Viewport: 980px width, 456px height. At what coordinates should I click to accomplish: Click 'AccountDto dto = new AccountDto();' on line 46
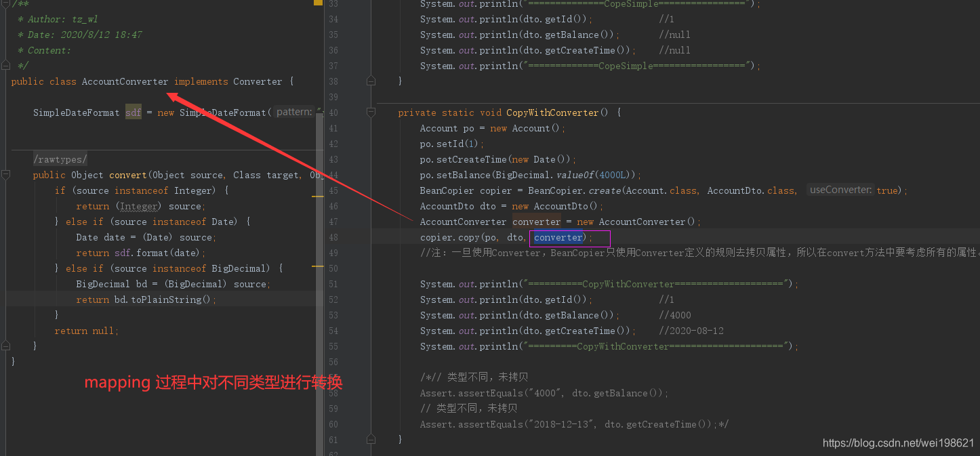[x=512, y=206]
